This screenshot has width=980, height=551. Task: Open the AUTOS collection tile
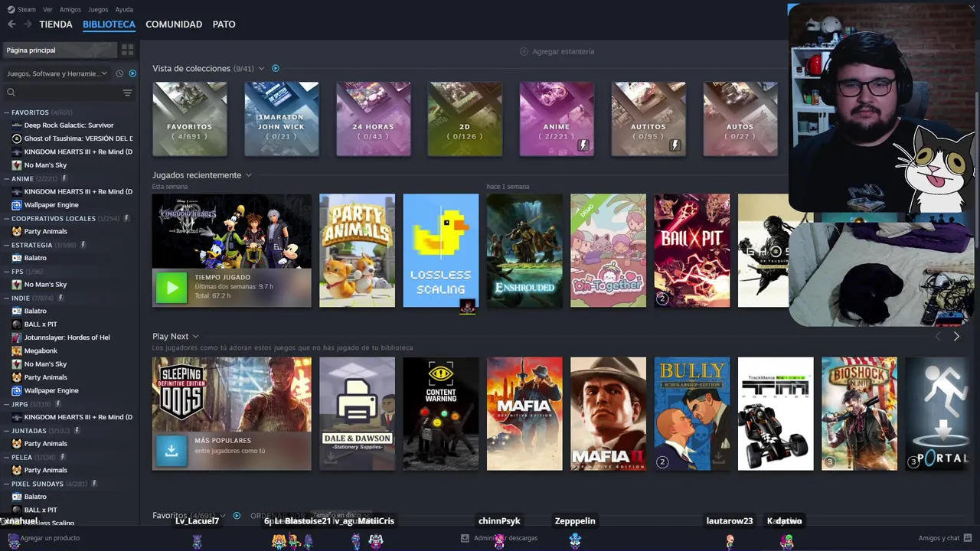click(740, 119)
